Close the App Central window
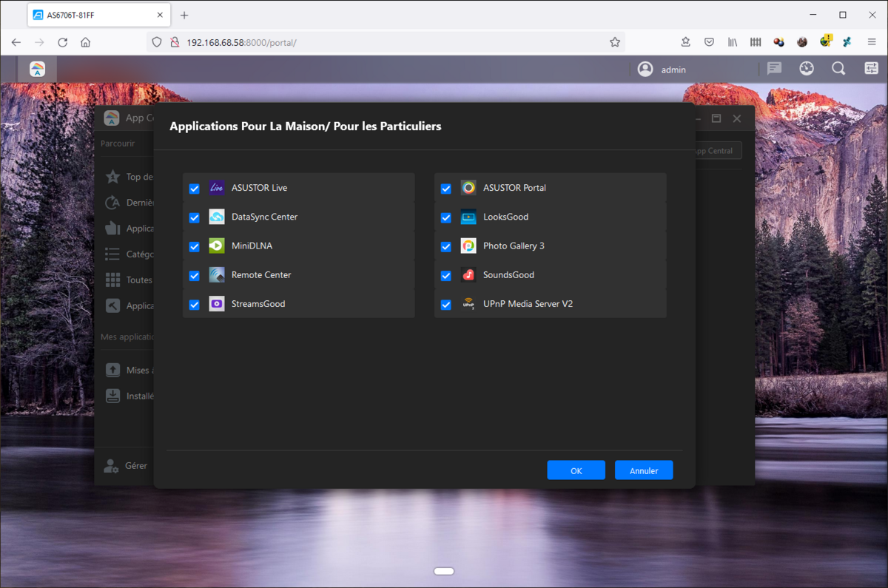Image resolution: width=888 pixels, height=588 pixels. 737,118
